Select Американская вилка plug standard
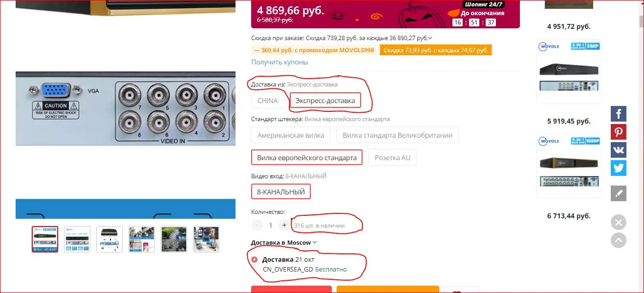 click(x=291, y=135)
